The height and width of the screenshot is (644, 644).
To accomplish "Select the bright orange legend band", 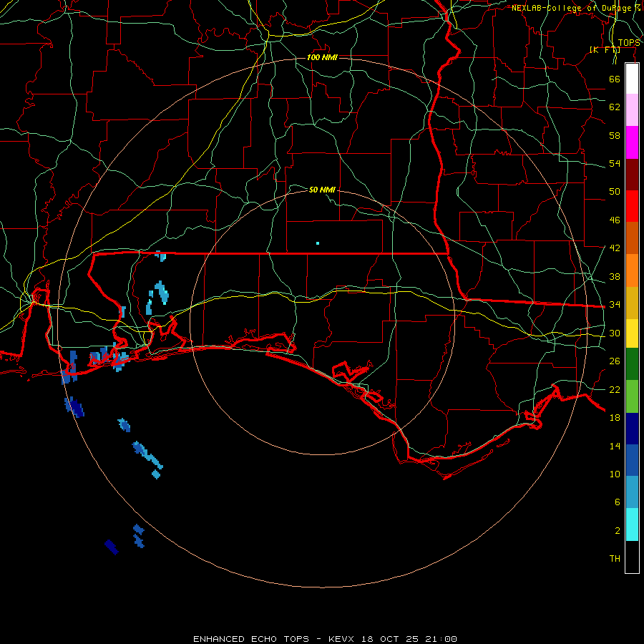I will (x=632, y=270).
